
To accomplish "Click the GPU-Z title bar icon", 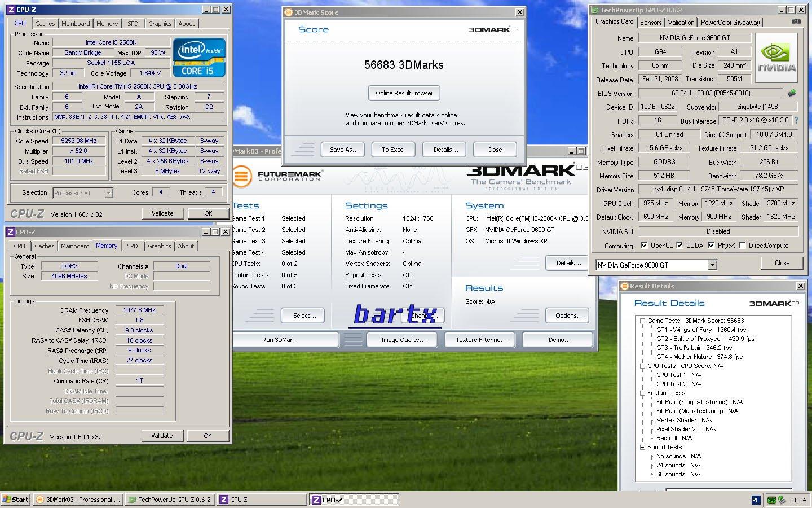I will (594, 10).
